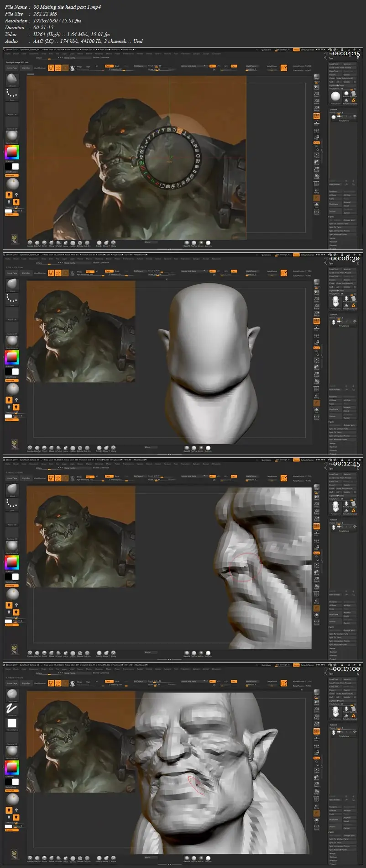Select Pinch brush in the 00:08:30 frame
366x868 pixels.
[45, 448]
